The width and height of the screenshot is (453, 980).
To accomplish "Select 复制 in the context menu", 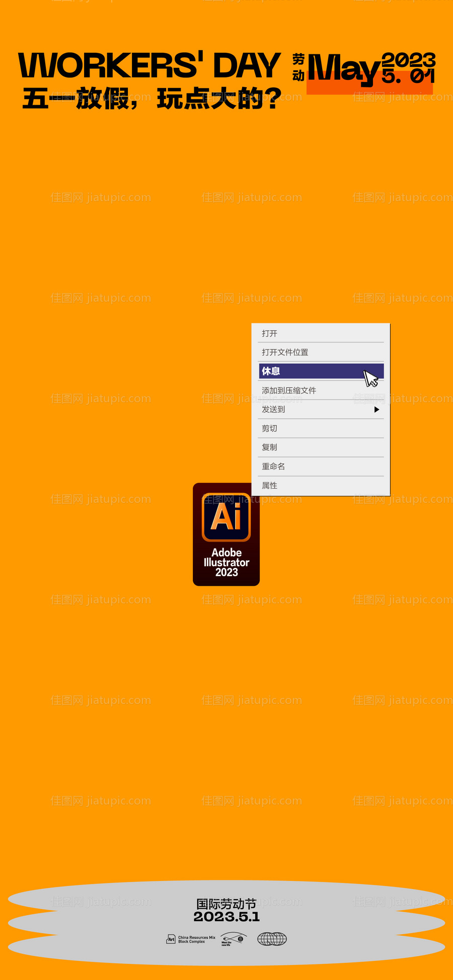I will point(270,448).
